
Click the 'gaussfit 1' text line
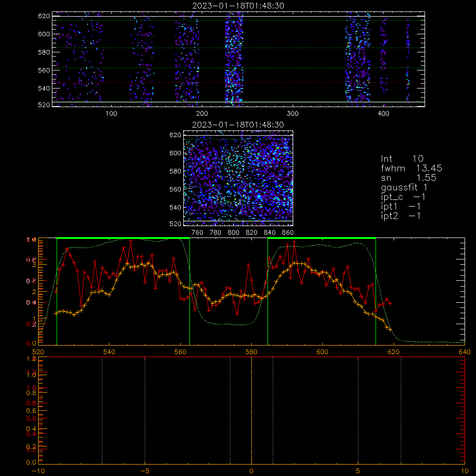point(404,187)
